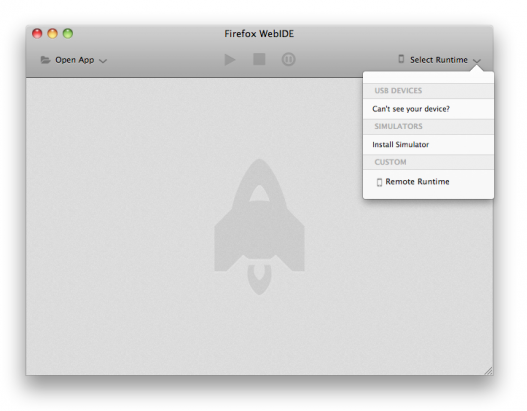Click the phone icon next to Remote Runtime
527x411 pixels.
click(379, 182)
